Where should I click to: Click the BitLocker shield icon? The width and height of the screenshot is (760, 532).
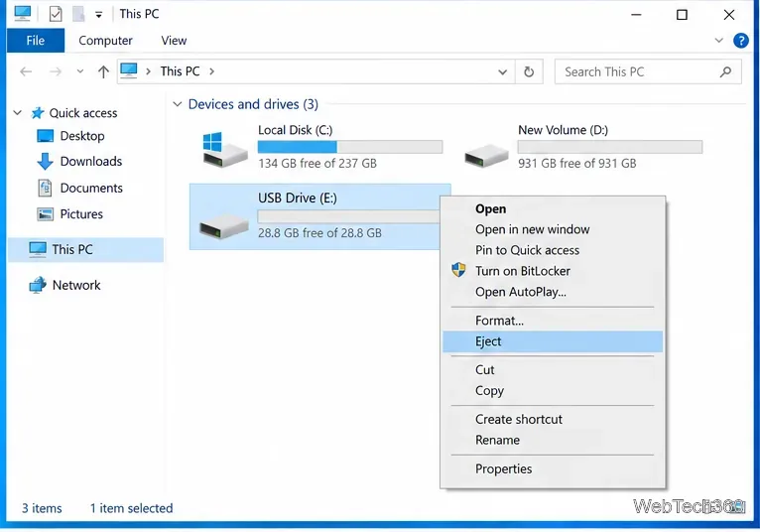pos(458,270)
